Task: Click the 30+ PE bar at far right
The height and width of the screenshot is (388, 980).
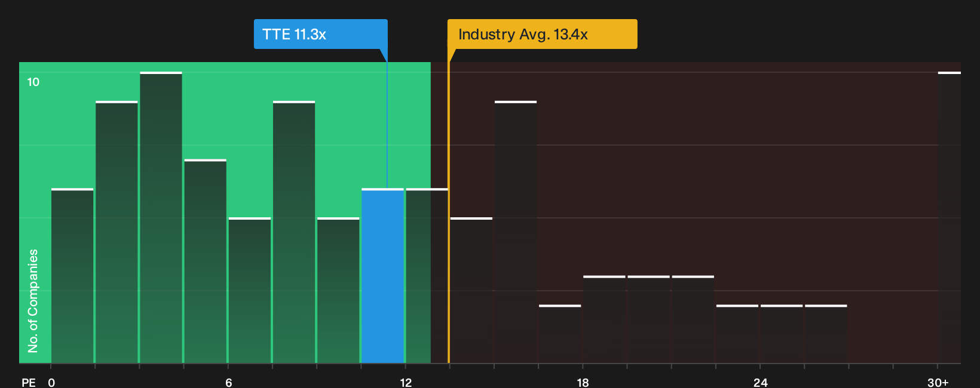Action: pyautogui.click(x=949, y=217)
